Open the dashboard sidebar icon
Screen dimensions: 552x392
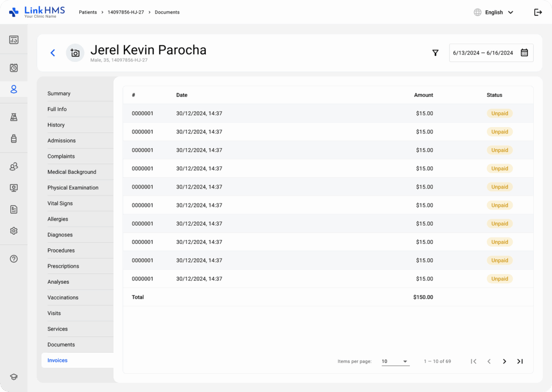(13, 40)
